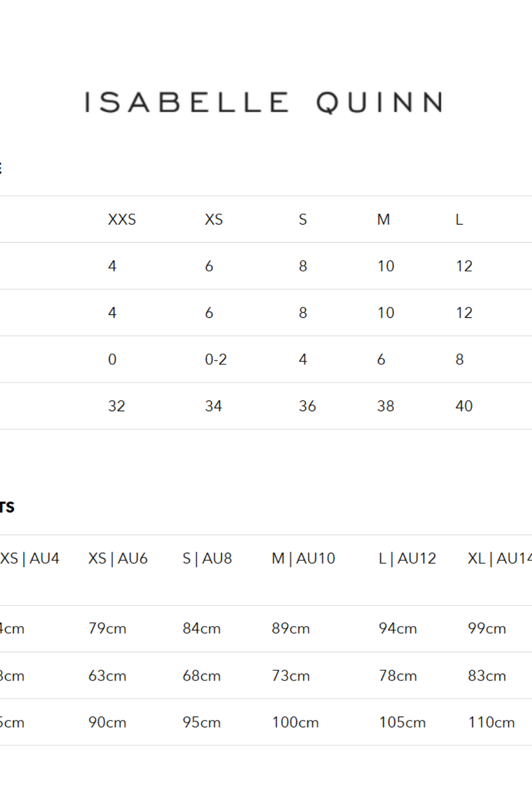
Task: Click the XS | AU6 column header
Action: point(118,558)
